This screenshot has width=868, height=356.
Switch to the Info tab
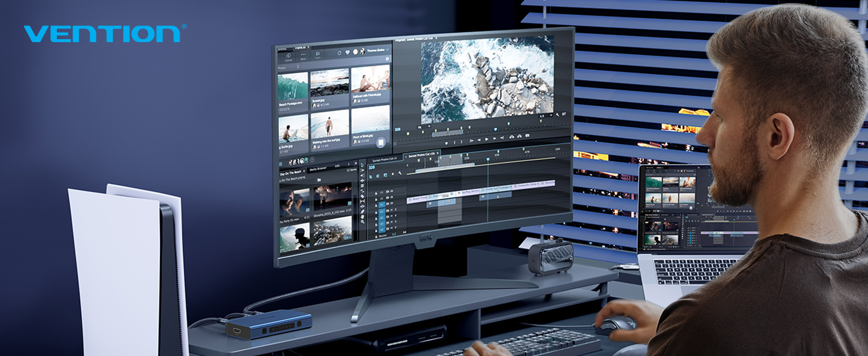337,166
